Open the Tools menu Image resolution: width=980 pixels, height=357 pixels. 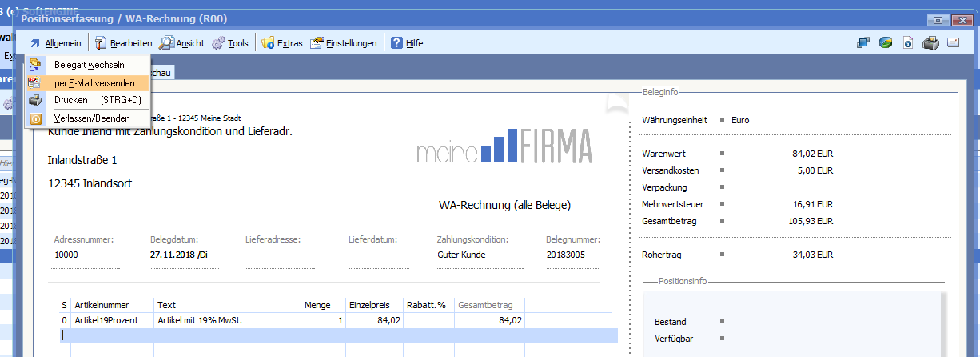click(230, 43)
